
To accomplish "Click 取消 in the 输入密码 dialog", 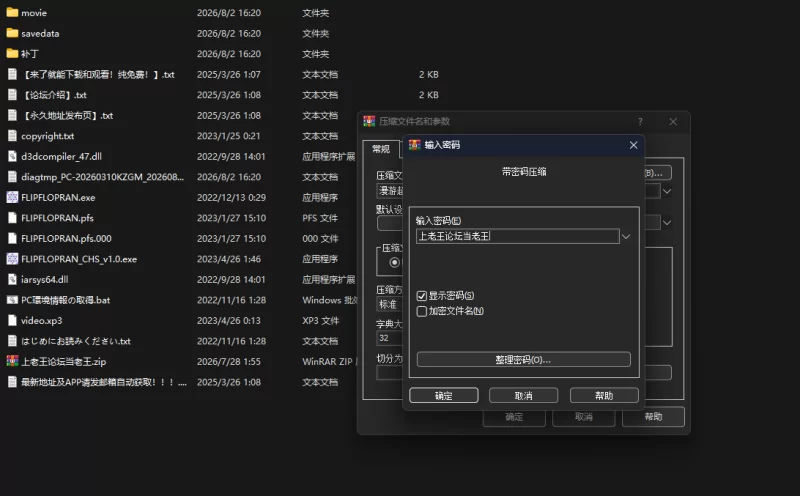I will click(523, 395).
